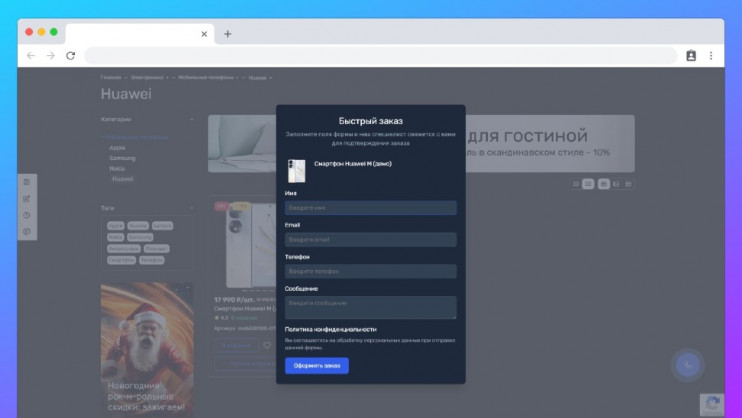Collapse the 'Категории' sidebar section

pos(192,119)
